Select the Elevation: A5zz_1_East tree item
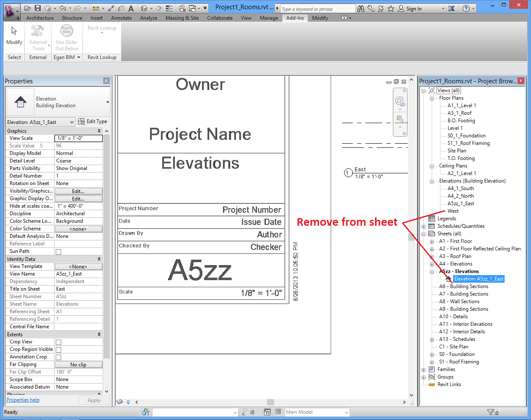This screenshot has height=420, width=531. pyautogui.click(x=479, y=279)
